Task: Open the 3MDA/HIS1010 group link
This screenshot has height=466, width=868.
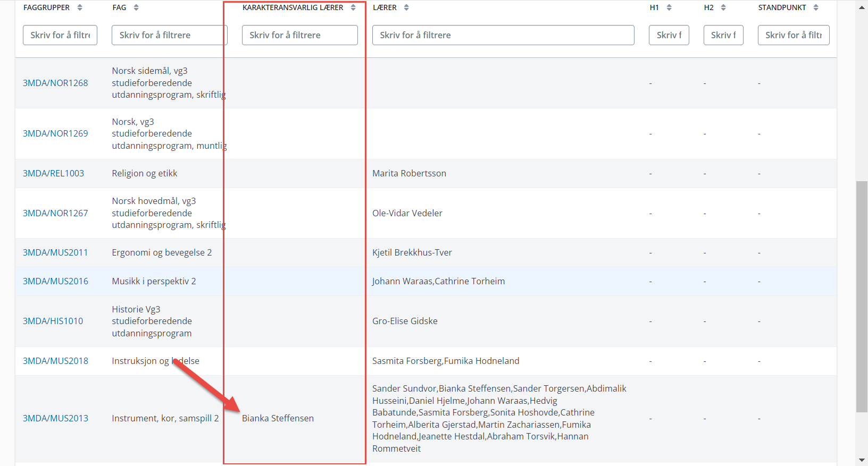Action: point(53,321)
